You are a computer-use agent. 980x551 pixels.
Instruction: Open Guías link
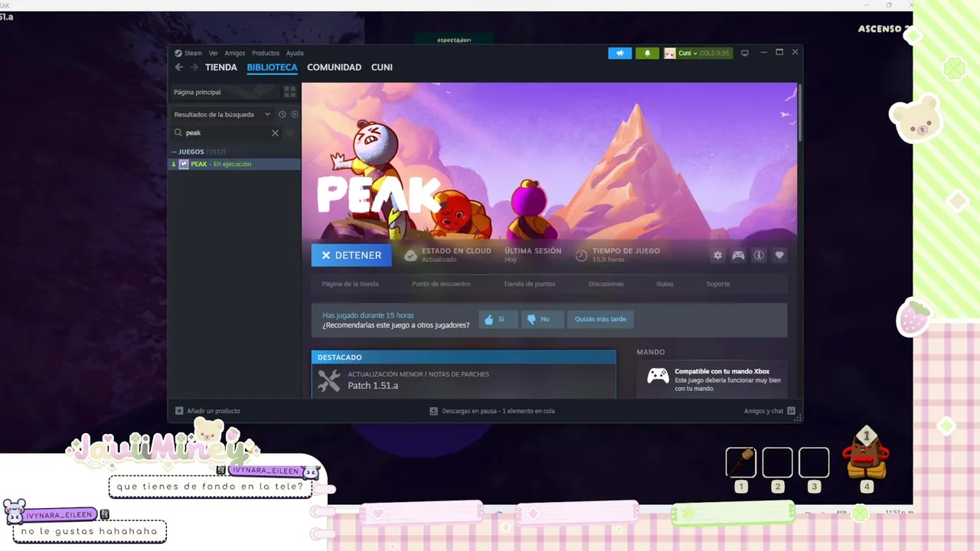pos(665,284)
